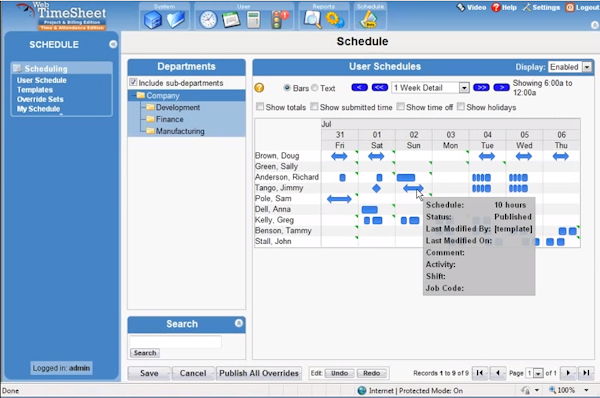The image size is (600, 398).
Task: Select Dell, Anna's Saturday schedule bar
Action: click(x=370, y=209)
